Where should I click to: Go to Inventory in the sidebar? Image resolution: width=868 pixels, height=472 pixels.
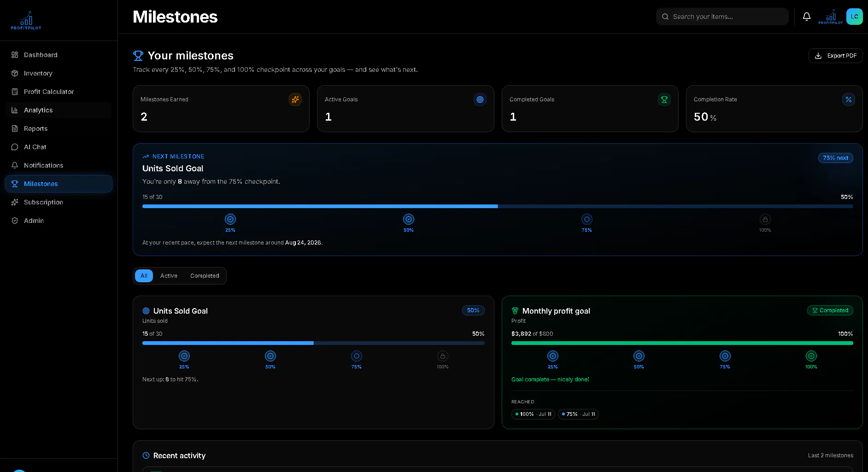pyautogui.click(x=59, y=73)
